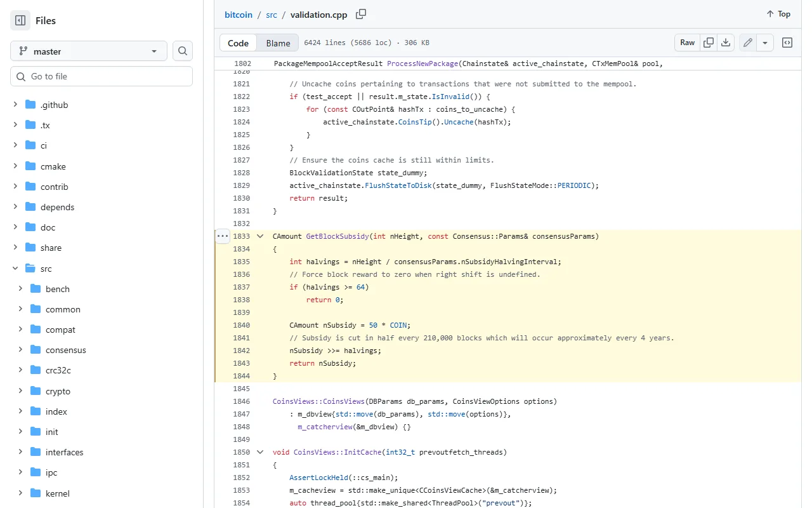Image resolution: width=812 pixels, height=508 pixels.
Task: Expand the consensus folder chevron
Action: point(20,350)
